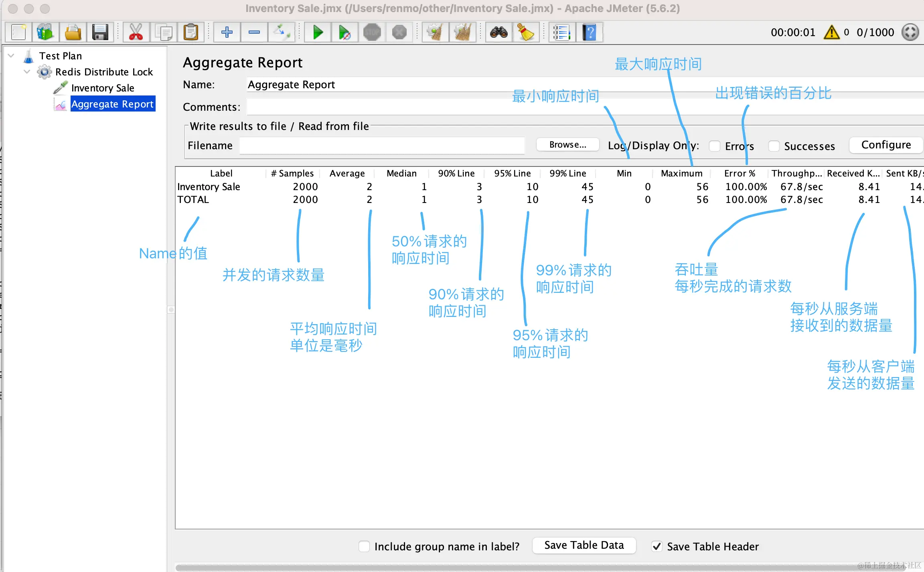Viewport: 924px width, 572px height.
Task: Open Help with question mark icon
Action: click(589, 32)
